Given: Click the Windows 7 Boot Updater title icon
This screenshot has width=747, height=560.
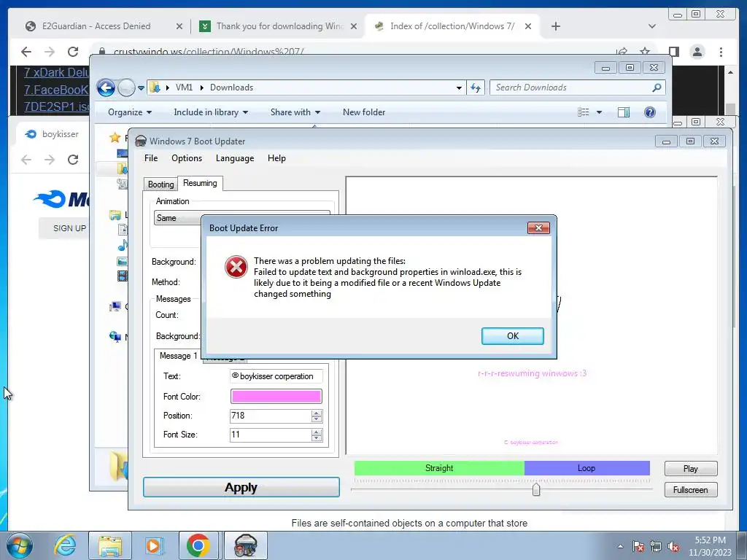Looking at the screenshot, I should [x=141, y=141].
